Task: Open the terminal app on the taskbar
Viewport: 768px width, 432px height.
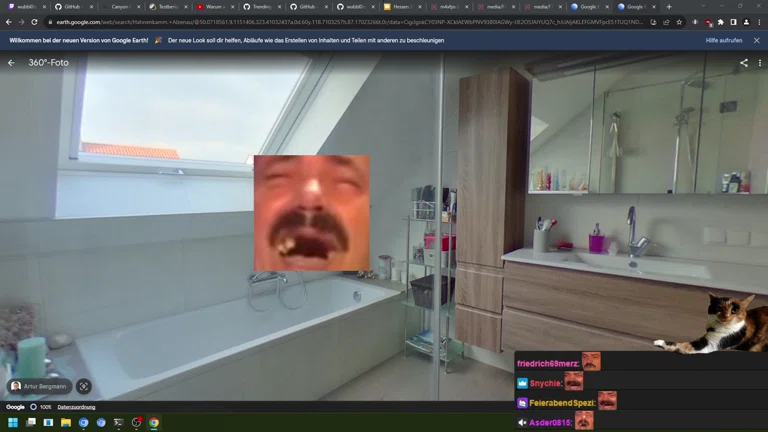Action: [119, 422]
